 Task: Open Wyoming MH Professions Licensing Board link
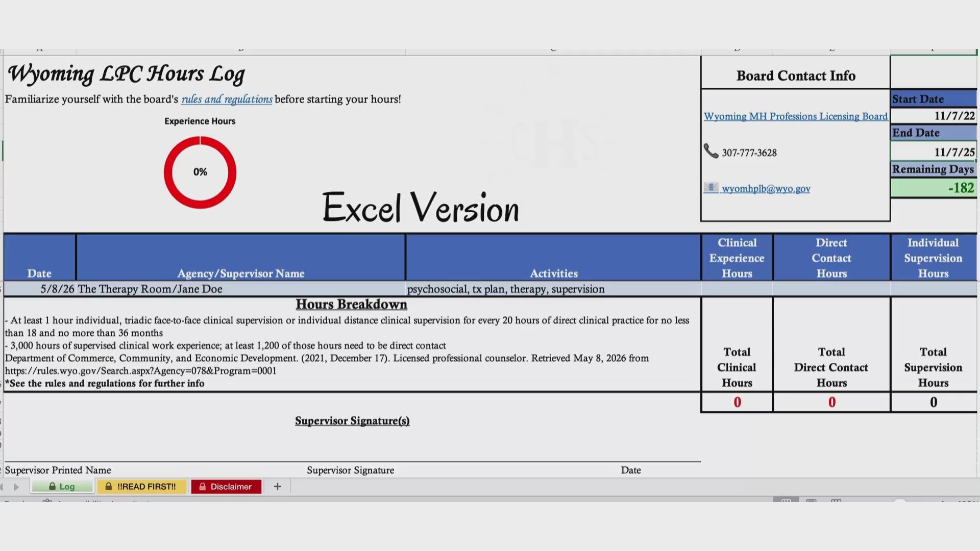(x=796, y=116)
